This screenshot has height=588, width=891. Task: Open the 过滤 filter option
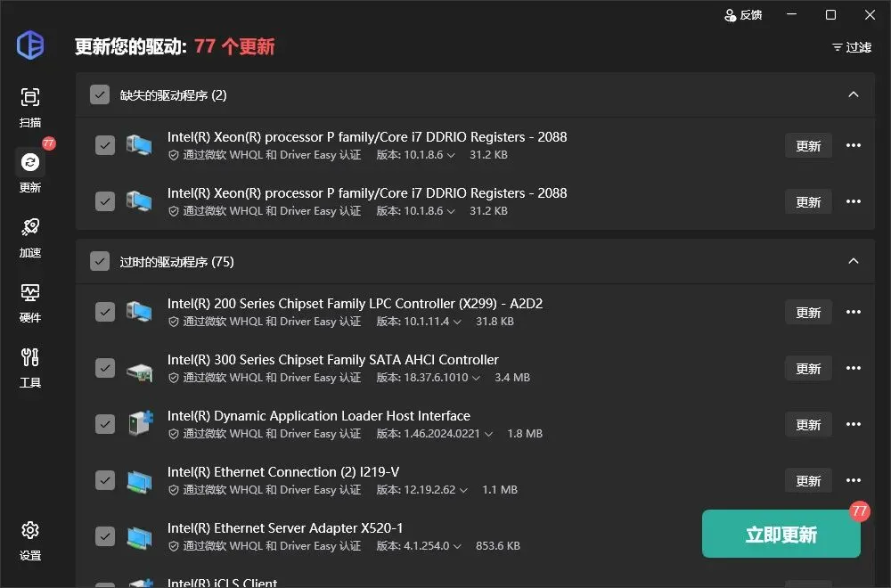click(x=851, y=47)
